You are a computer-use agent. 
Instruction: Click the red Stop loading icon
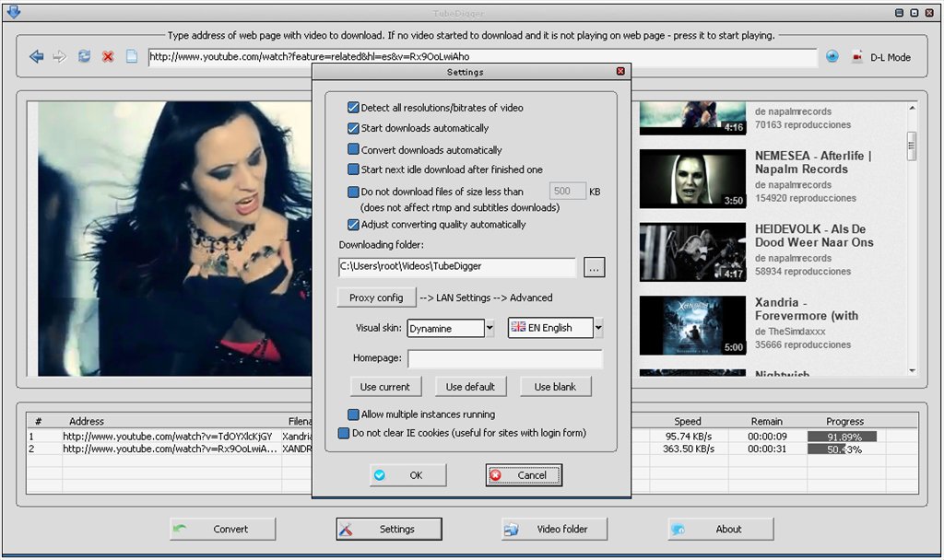[108, 56]
